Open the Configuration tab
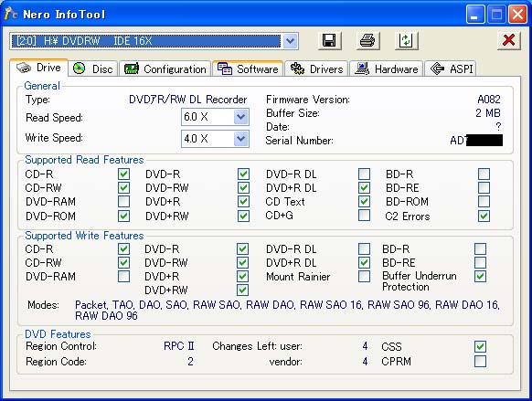 165,69
